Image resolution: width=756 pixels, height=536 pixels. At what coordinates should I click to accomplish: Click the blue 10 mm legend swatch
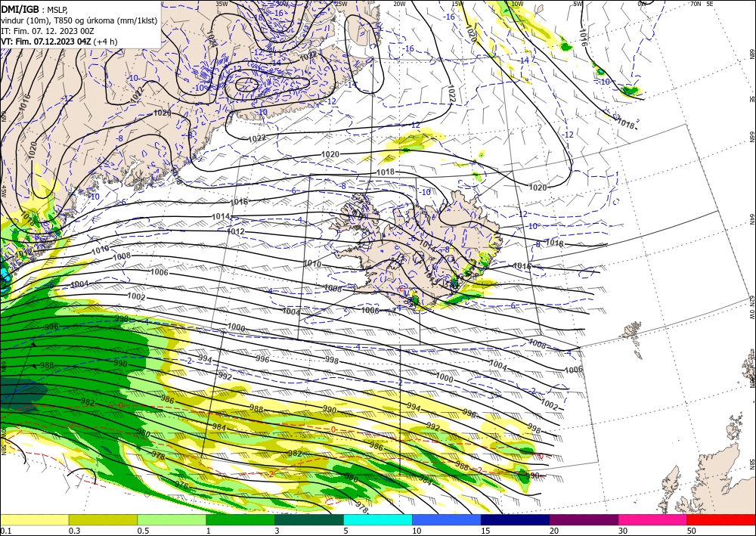point(447,519)
